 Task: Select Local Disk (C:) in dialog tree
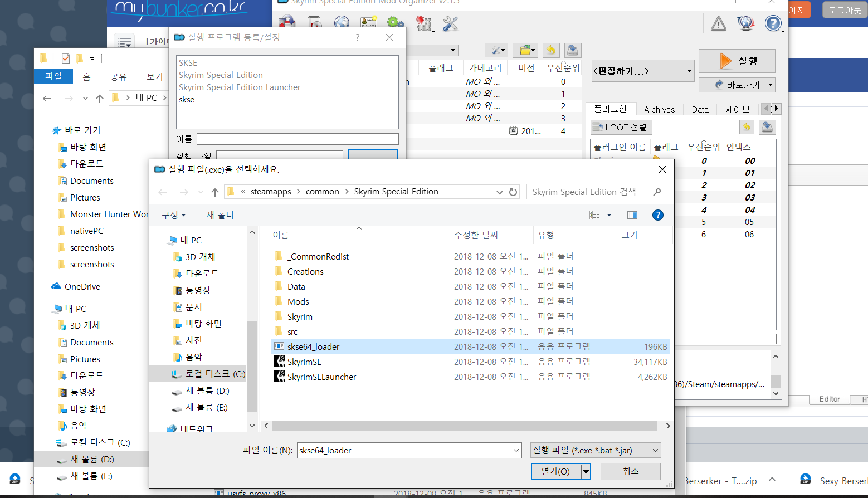[x=214, y=374]
